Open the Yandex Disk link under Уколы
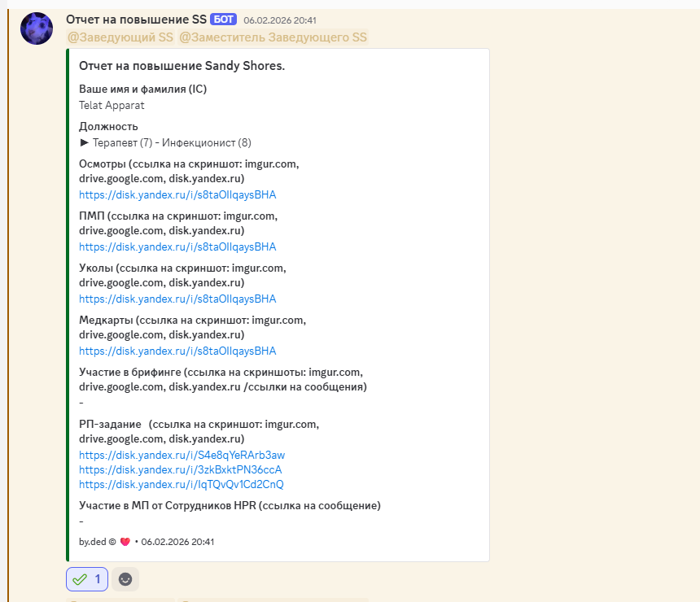The image size is (700, 602). (x=178, y=299)
